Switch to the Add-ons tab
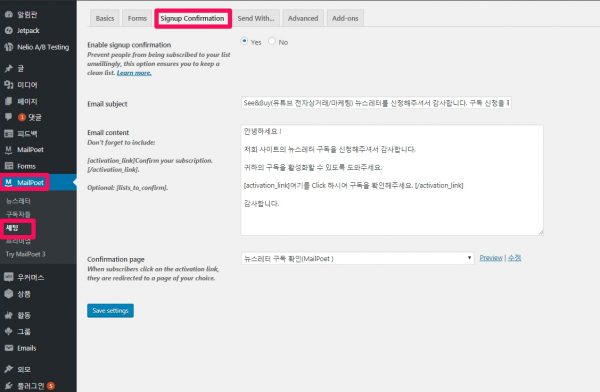The width and height of the screenshot is (600, 392). click(345, 18)
